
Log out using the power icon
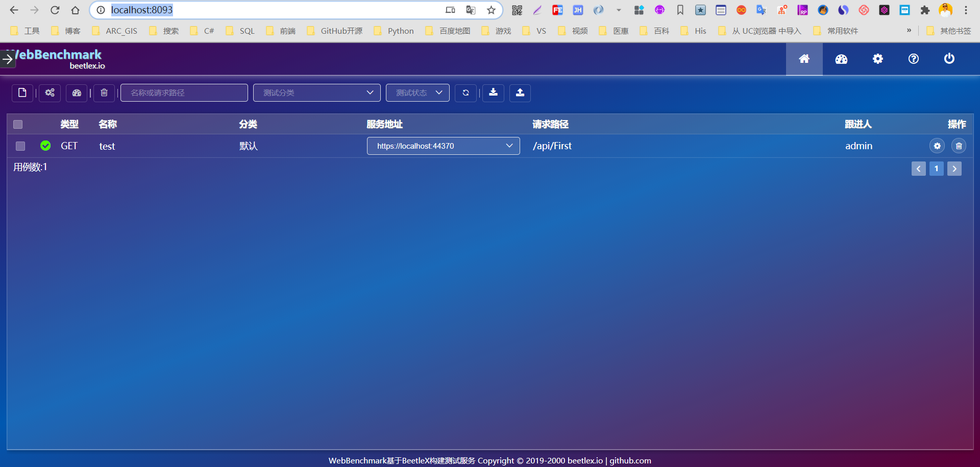[949, 58]
